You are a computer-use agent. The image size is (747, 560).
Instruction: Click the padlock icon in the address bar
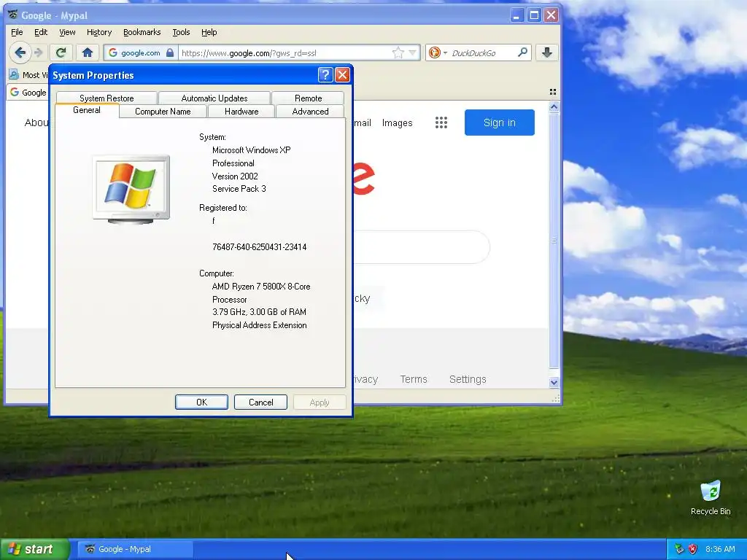[169, 52]
